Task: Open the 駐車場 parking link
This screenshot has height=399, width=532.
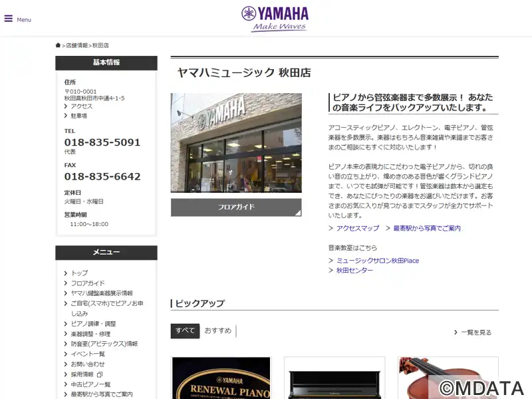Action: point(78,116)
